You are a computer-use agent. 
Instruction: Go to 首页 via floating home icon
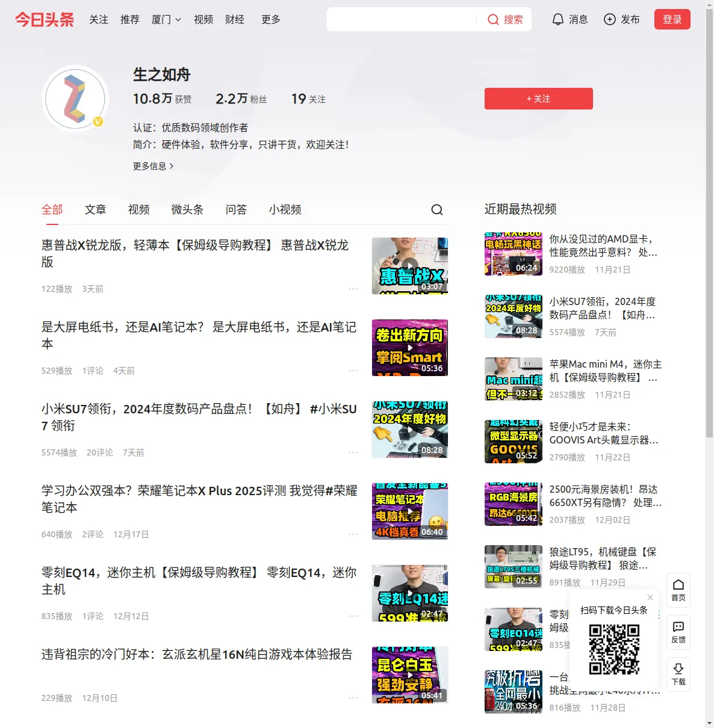[x=678, y=590]
